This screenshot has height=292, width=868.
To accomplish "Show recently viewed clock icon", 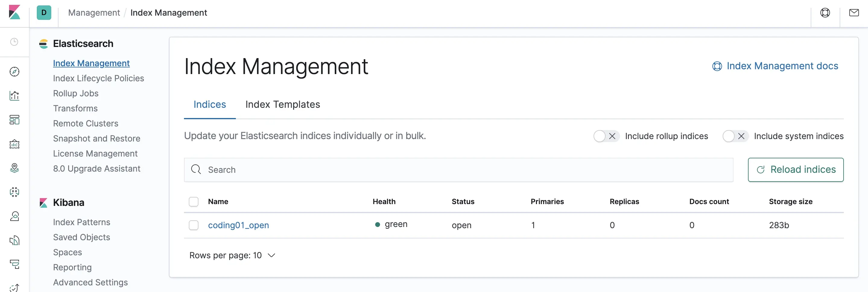I will (x=14, y=42).
